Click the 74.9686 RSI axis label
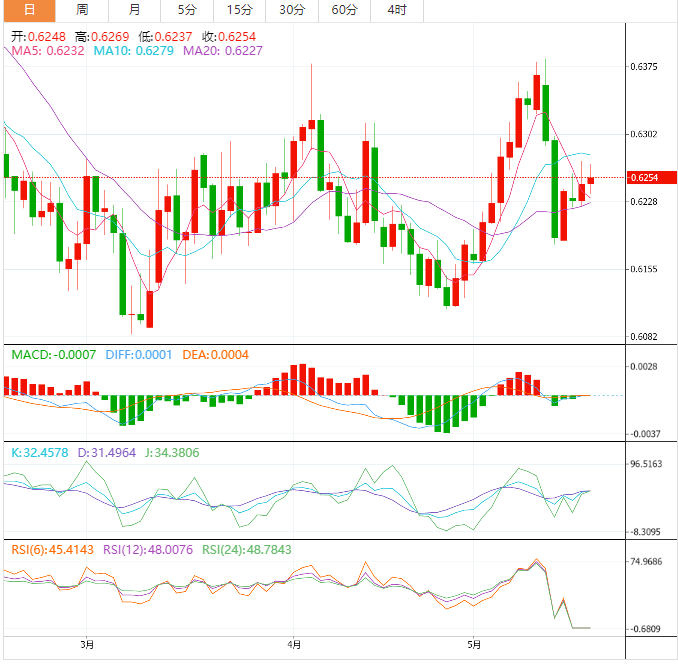This screenshot has height=667, width=678. [646, 562]
